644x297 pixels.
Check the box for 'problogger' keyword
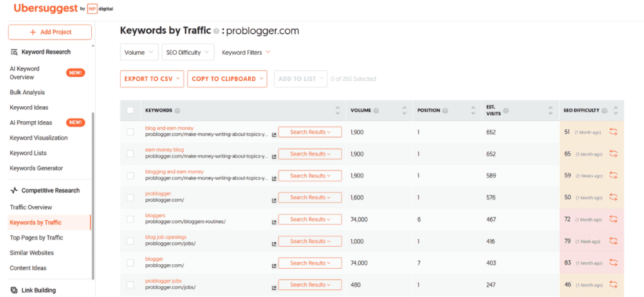coord(130,197)
